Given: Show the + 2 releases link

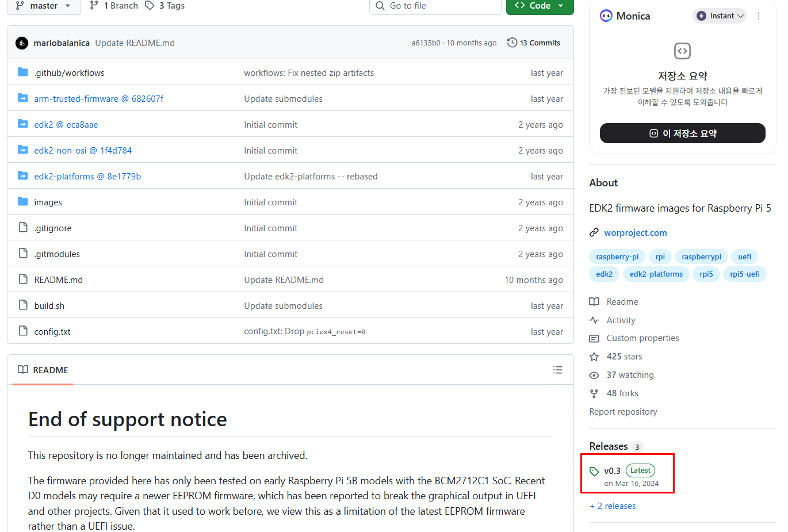Looking at the screenshot, I should coord(613,506).
